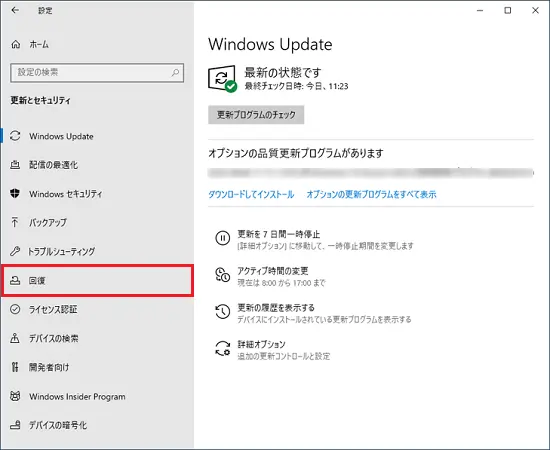Screen dimensions: 550x450
Task: Open the history icon for 更新の履歴を表示する
Action: tap(222, 311)
